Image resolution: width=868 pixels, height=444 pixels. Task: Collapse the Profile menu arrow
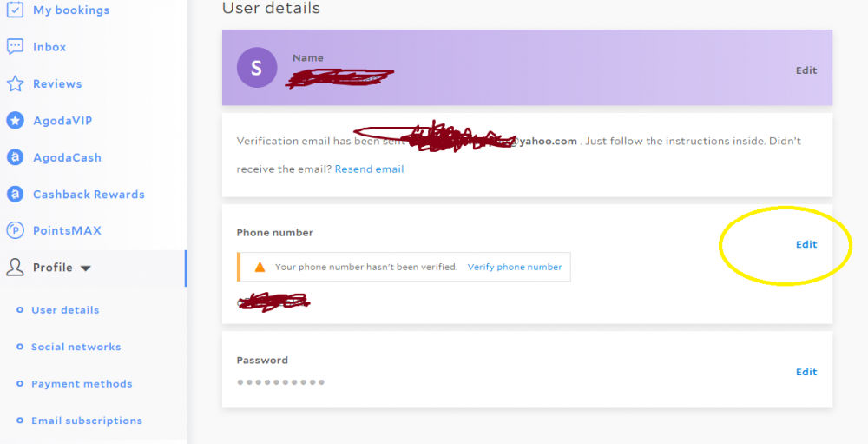[x=85, y=268]
